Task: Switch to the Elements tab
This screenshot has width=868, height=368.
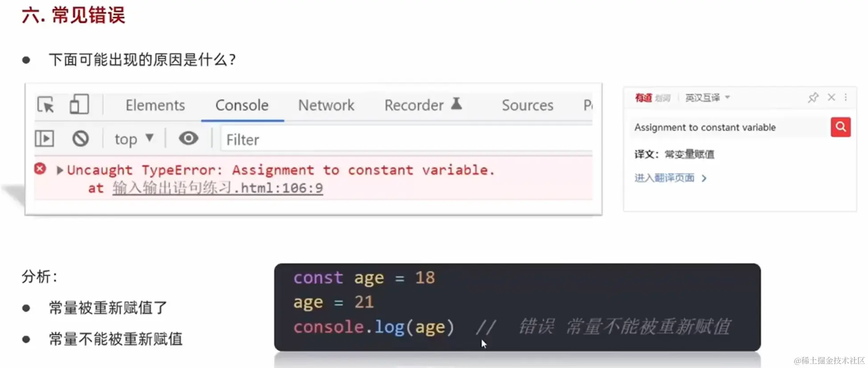Action: tap(155, 105)
